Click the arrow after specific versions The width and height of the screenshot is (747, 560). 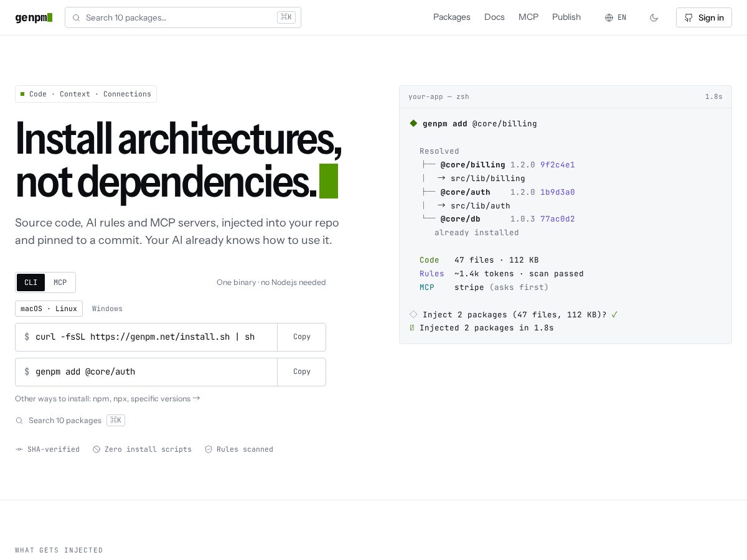pyautogui.click(x=196, y=398)
